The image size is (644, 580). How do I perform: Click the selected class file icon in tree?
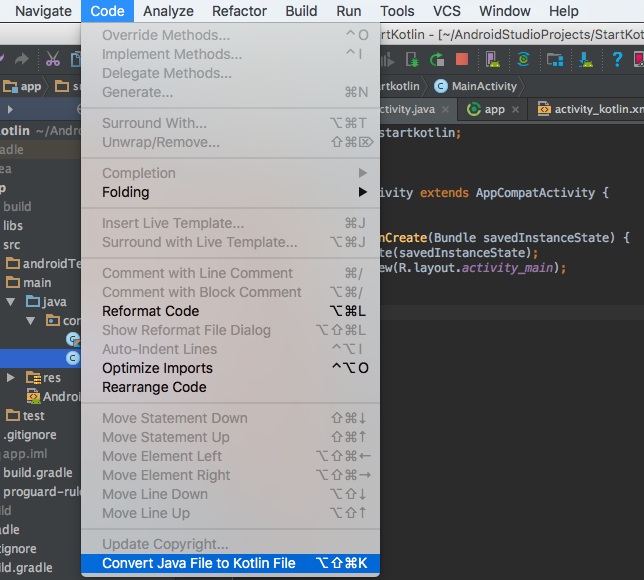pyautogui.click(x=73, y=358)
